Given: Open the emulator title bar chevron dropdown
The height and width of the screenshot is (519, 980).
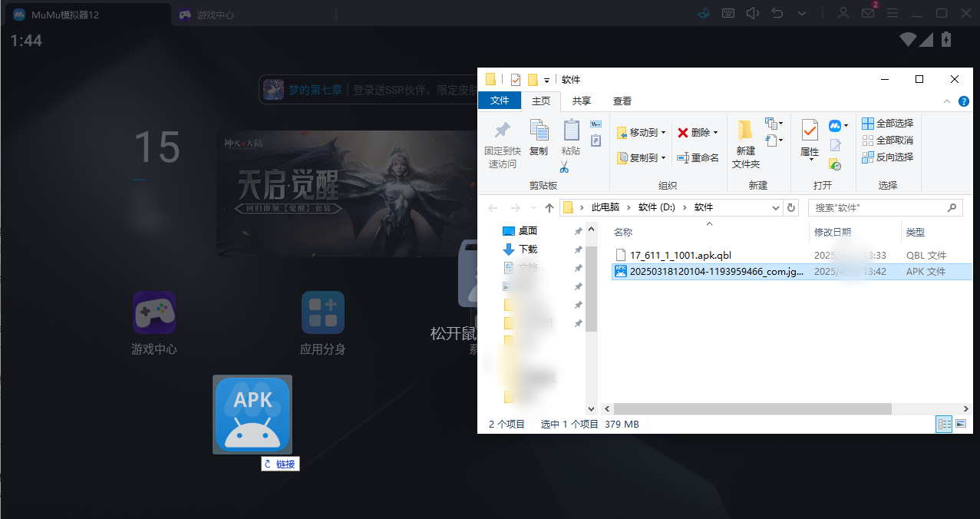Looking at the screenshot, I should [801, 13].
